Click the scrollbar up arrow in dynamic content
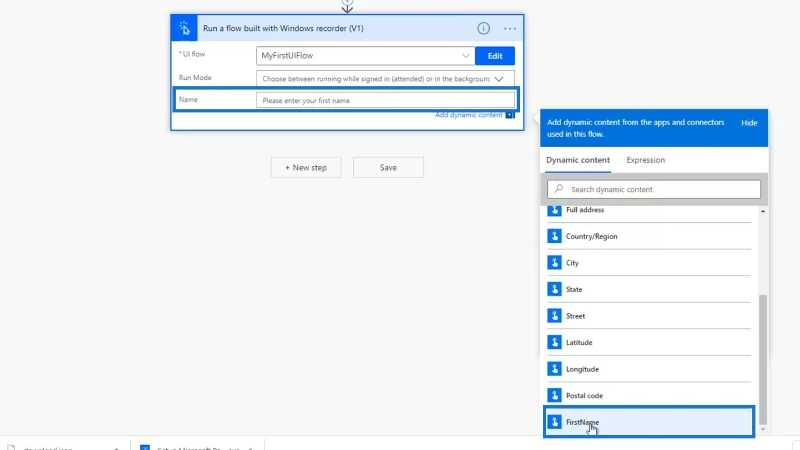This screenshot has height=450, width=800. (763, 211)
